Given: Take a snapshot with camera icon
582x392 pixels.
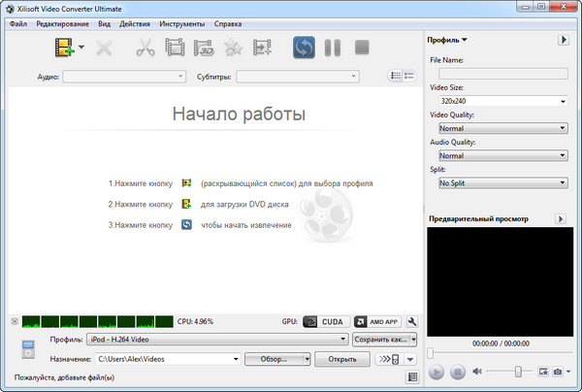Looking at the screenshot, I should coord(558,372).
